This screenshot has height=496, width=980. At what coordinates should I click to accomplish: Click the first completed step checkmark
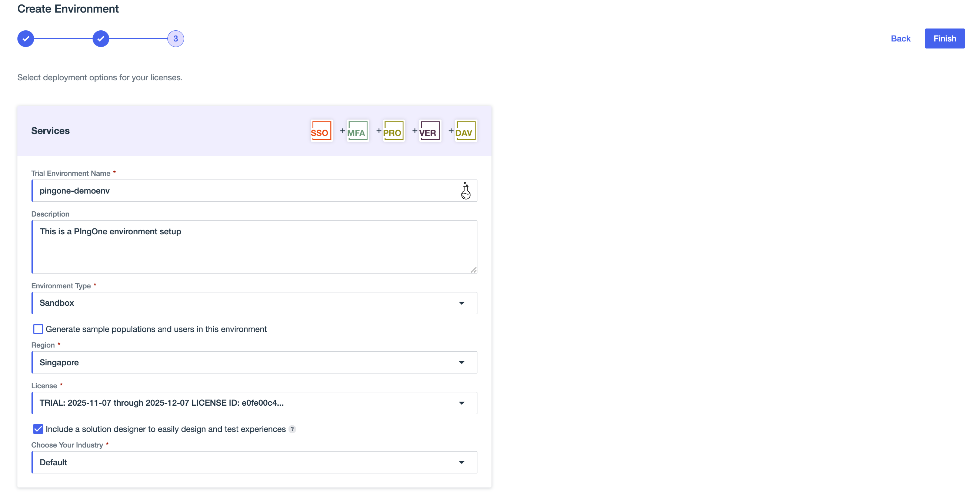pos(26,39)
